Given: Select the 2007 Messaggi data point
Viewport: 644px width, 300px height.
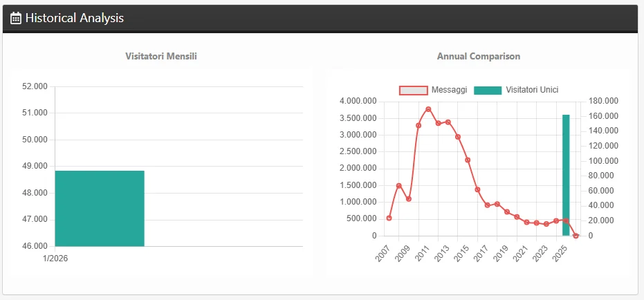Looking at the screenshot, I should pyautogui.click(x=389, y=218).
